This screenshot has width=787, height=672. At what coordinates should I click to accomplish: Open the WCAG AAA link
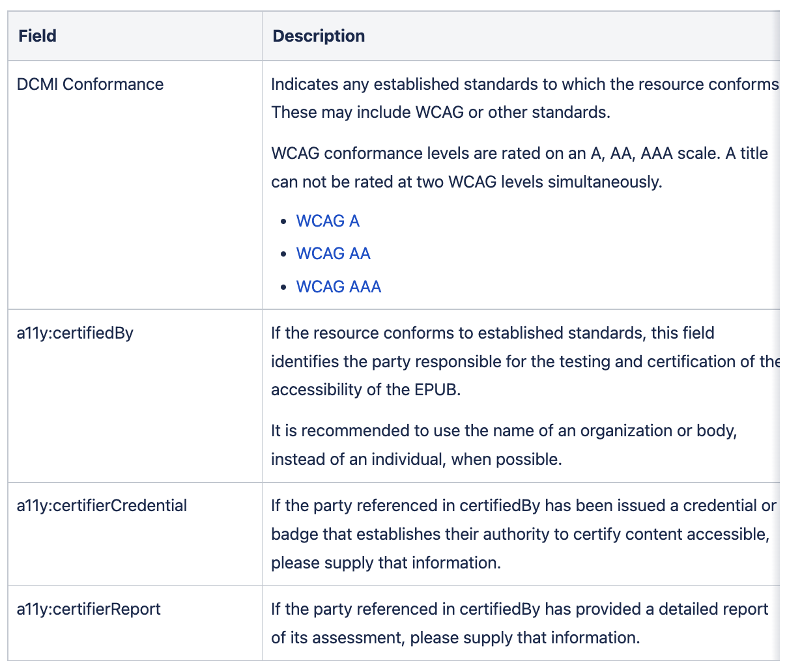339,287
